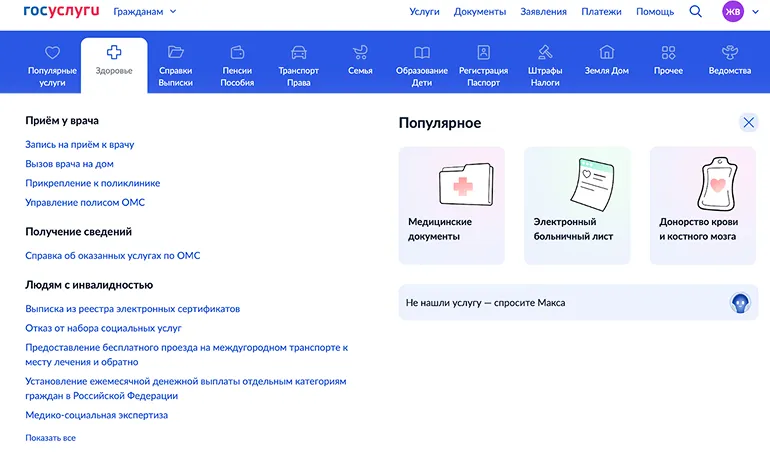Viewport: 770px width, 452px height.
Task: Open Установление ежемесячной денежной выплаты link
Action: tap(186, 388)
